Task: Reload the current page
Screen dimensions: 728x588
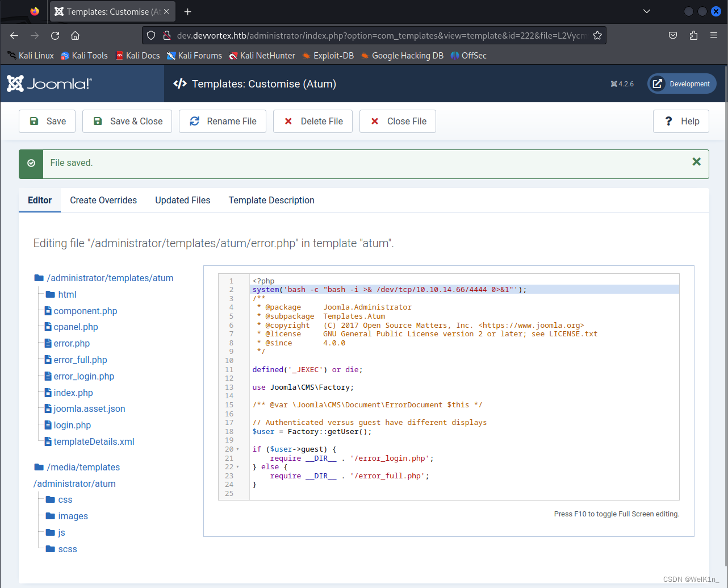Action: coord(55,35)
